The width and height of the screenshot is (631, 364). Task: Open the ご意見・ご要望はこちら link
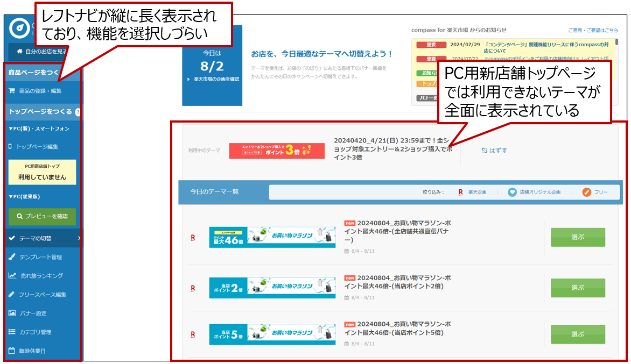(593, 30)
